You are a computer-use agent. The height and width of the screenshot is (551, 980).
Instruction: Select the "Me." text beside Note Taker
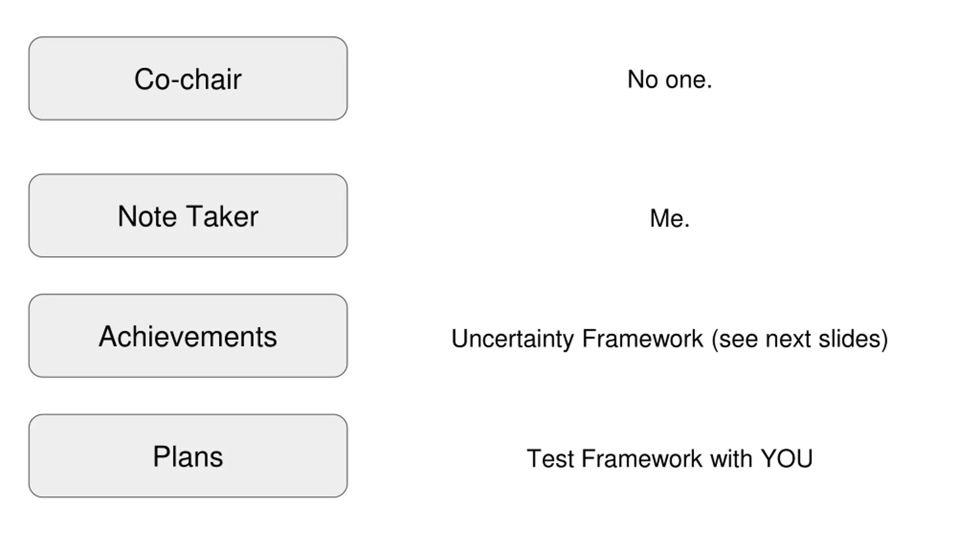coord(670,218)
